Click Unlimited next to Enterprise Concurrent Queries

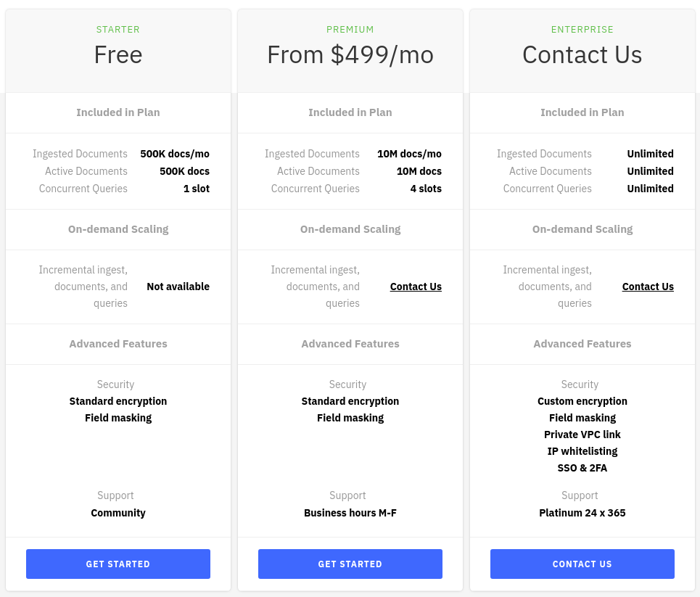650,189
